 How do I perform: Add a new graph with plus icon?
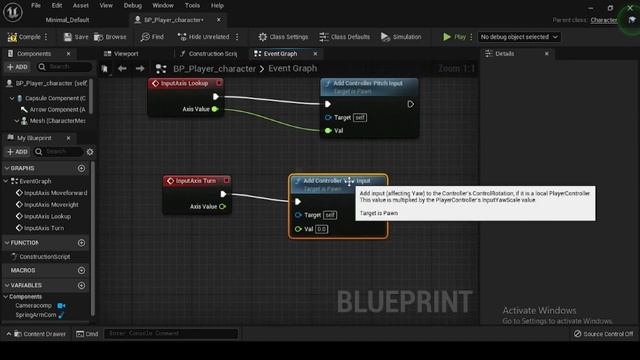[x=81, y=168]
